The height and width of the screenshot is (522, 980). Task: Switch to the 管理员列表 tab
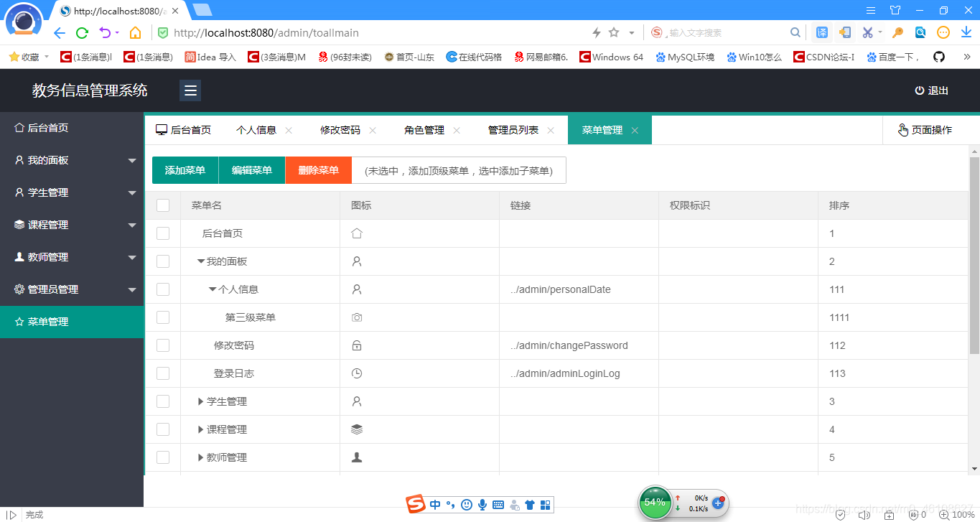click(513, 130)
